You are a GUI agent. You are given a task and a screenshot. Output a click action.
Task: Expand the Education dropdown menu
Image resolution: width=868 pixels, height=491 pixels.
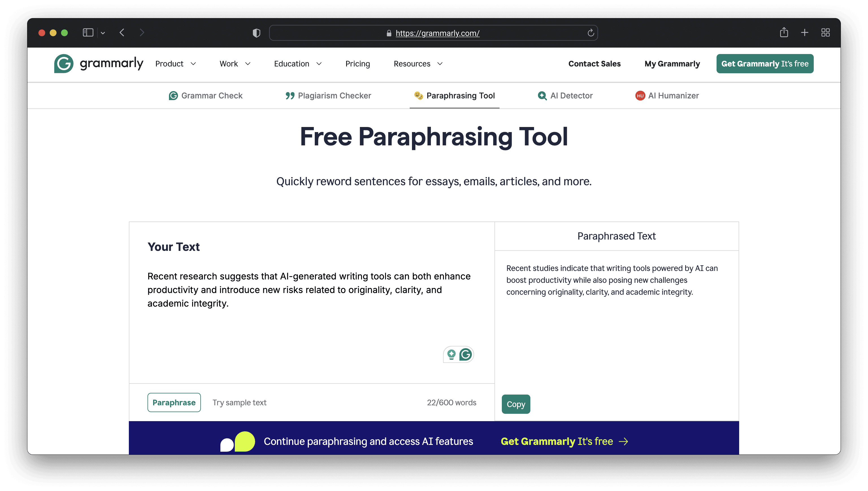(298, 64)
